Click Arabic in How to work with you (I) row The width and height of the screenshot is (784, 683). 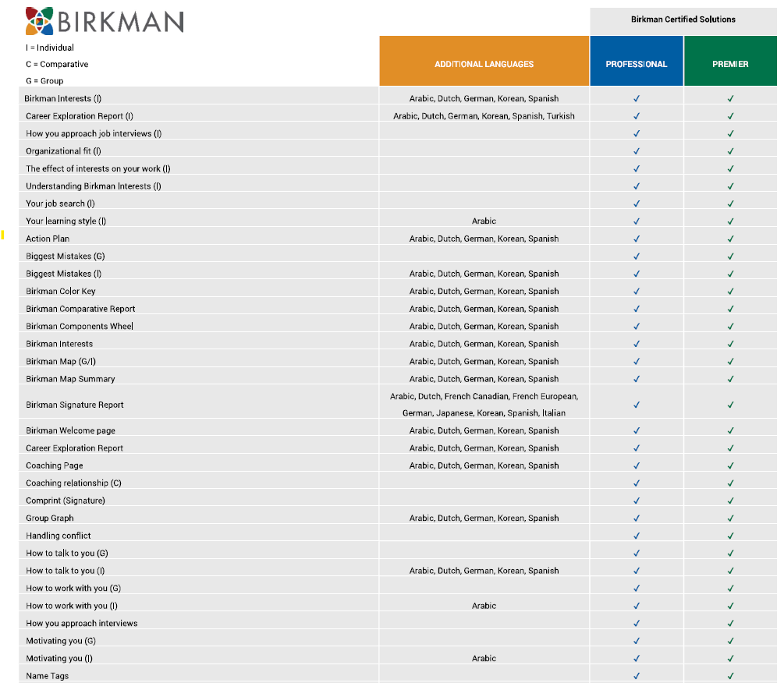tap(484, 606)
